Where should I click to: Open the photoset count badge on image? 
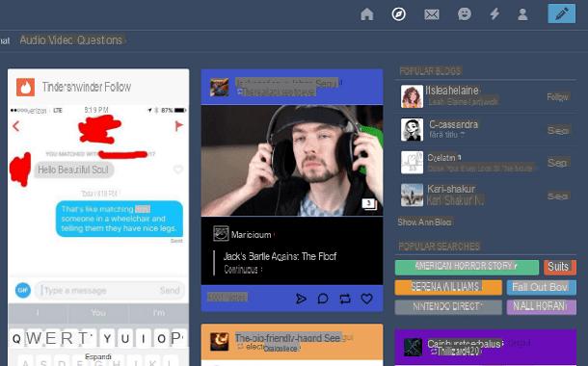(x=369, y=203)
